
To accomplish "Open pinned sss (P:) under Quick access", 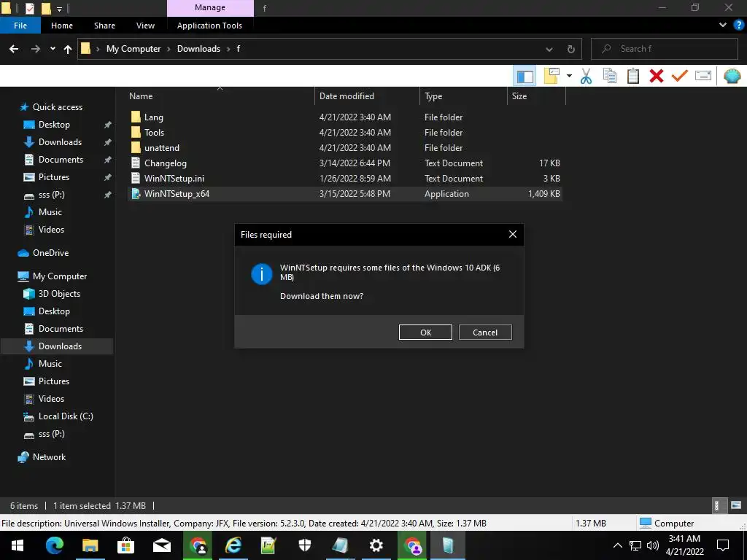I will (52, 195).
